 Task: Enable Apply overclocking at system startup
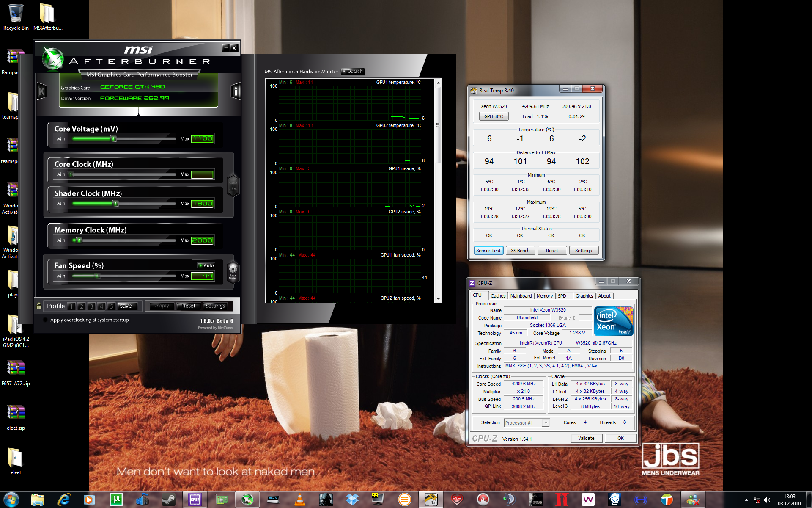click(45, 320)
